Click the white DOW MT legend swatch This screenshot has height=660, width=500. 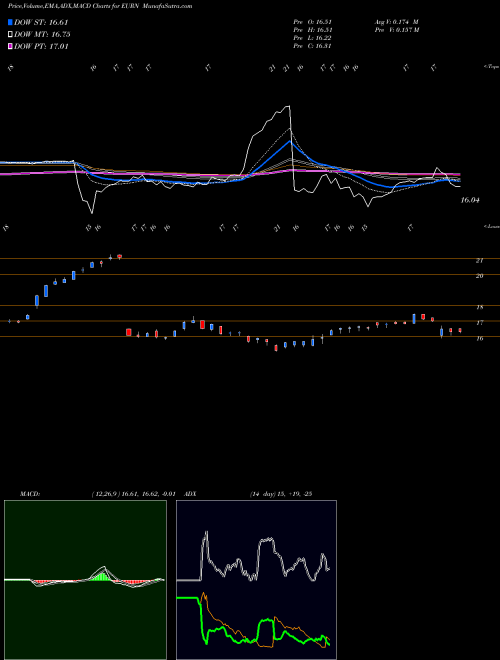click(11, 35)
